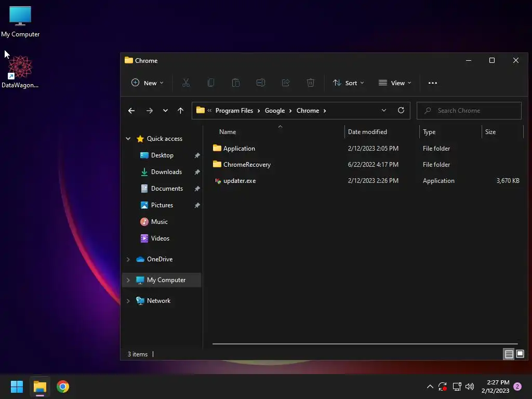Click the Cut scissors icon
Viewport: 532px width, 399px height.
186,83
